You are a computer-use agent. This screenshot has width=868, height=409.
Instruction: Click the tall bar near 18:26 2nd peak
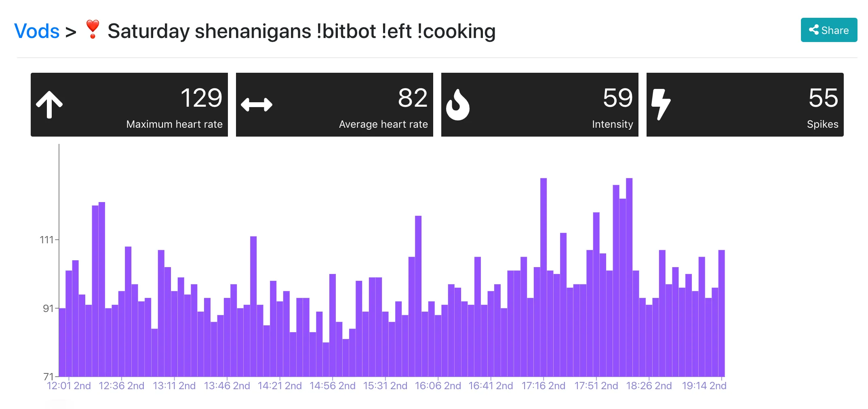[x=629, y=277]
